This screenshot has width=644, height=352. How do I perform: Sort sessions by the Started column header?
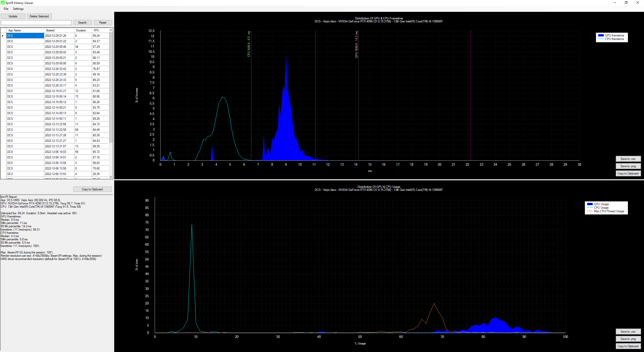tap(59, 30)
